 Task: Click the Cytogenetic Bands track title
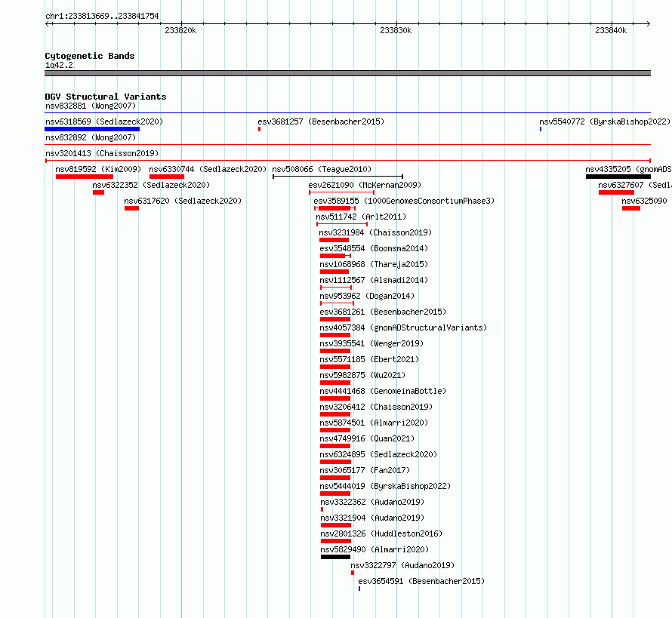point(90,56)
